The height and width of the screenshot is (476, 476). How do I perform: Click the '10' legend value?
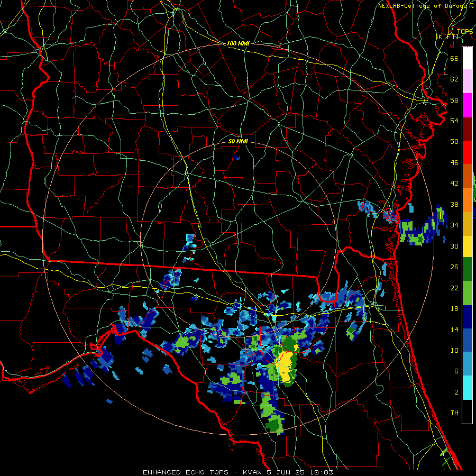pos(454,350)
